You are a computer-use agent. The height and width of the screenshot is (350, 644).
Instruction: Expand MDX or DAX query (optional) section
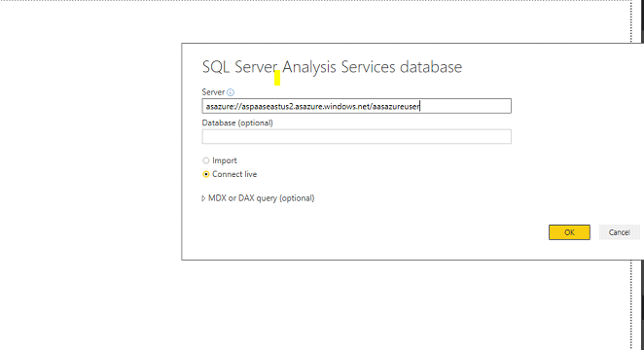point(203,198)
